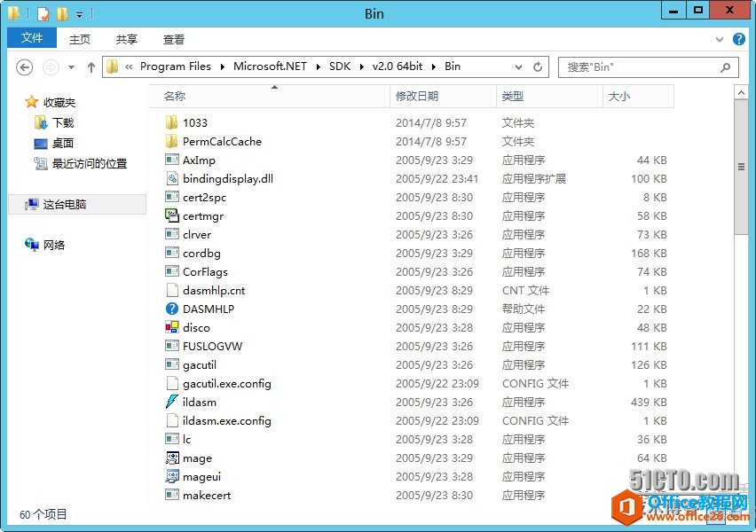Click the bindingdisplay.dll file icon

(x=171, y=178)
